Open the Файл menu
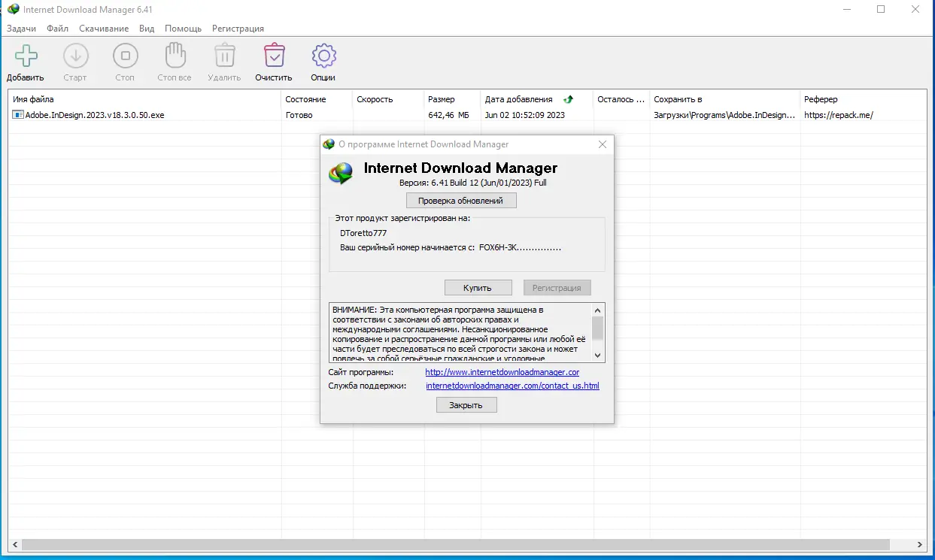This screenshot has height=560, width=935. click(x=57, y=29)
